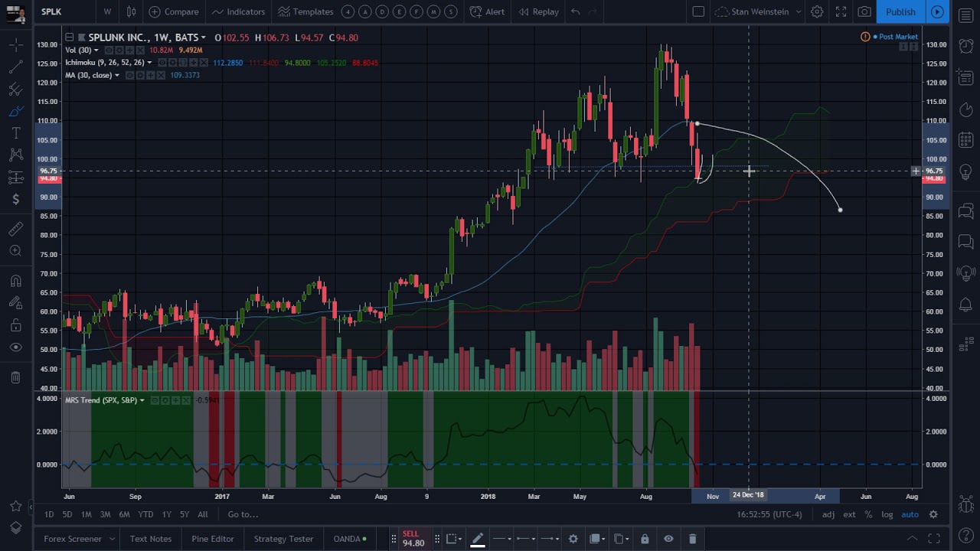Screen dimensions: 980x551
Task: Click the SELL 94.80 button
Action: [413, 539]
